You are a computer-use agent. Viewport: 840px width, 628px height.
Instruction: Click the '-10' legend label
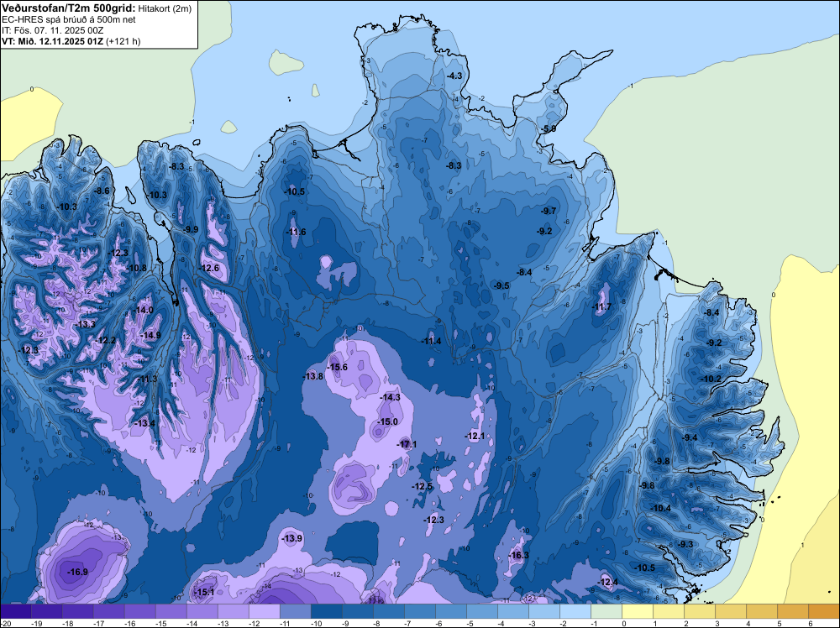point(316,623)
